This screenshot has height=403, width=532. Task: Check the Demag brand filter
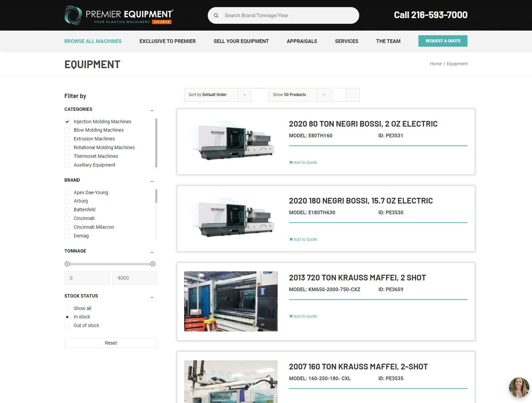[67, 236]
